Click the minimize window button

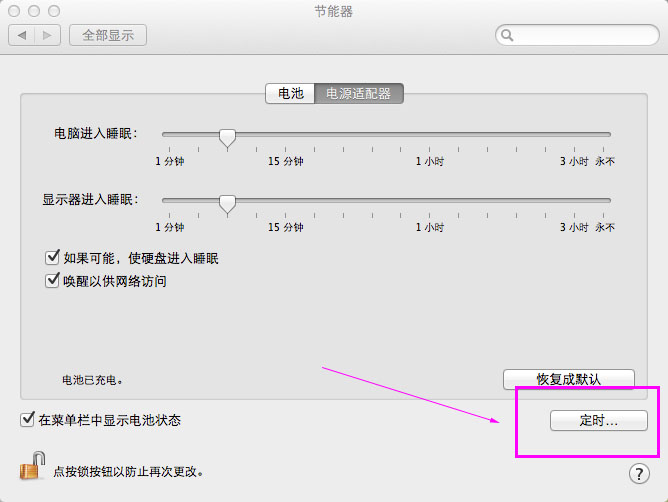tap(34, 11)
